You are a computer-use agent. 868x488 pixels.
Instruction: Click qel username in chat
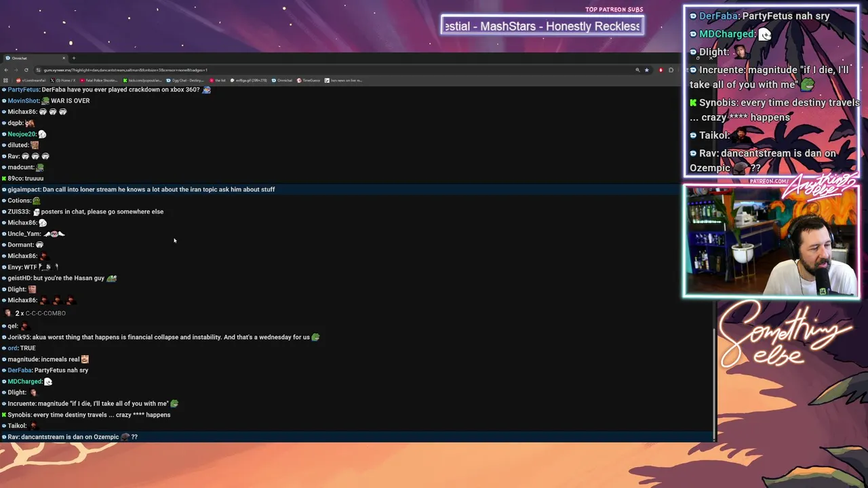point(12,326)
